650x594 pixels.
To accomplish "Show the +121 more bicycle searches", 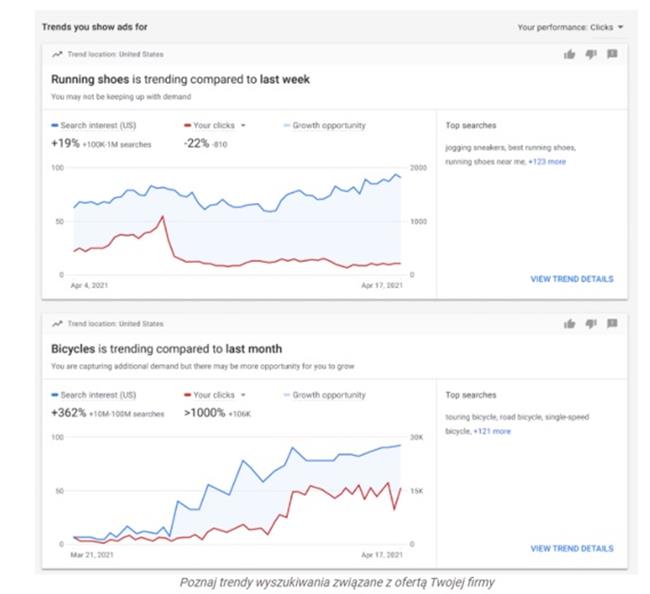I will tap(491, 431).
